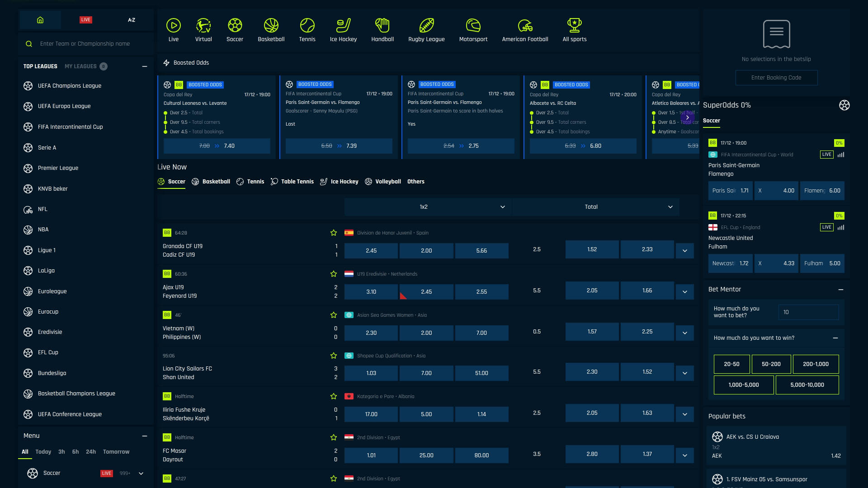Favorite the Ajax U19 vs Feyenoord U19 match
This screenshot has width=868, height=488.
tap(334, 274)
